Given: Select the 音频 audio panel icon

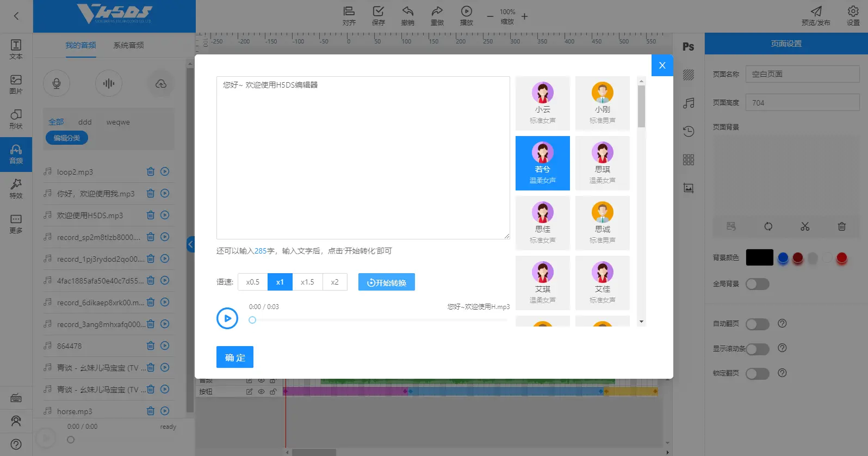Looking at the screenshot, I should [16, 154].
